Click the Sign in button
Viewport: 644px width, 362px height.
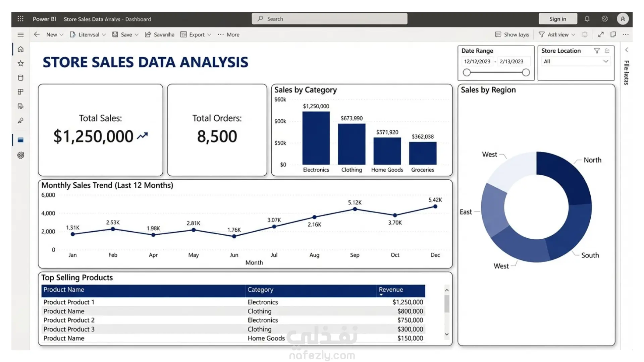point(557,19)
